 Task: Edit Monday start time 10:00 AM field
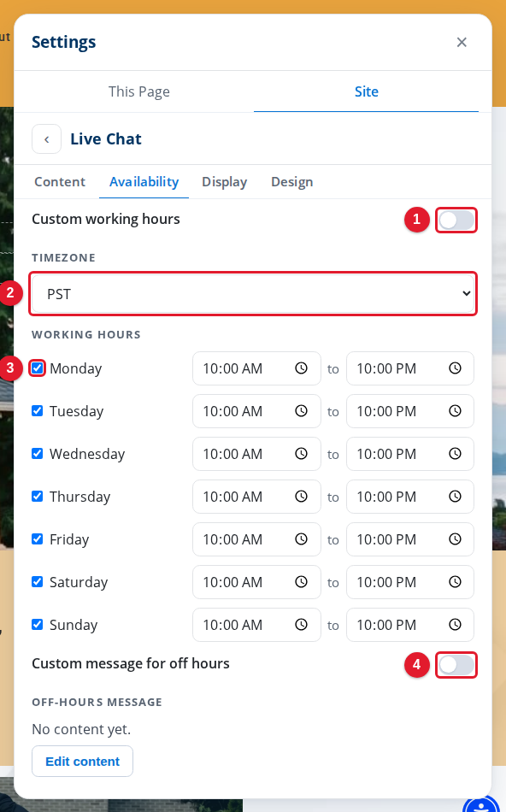click(x=256, y=368)
